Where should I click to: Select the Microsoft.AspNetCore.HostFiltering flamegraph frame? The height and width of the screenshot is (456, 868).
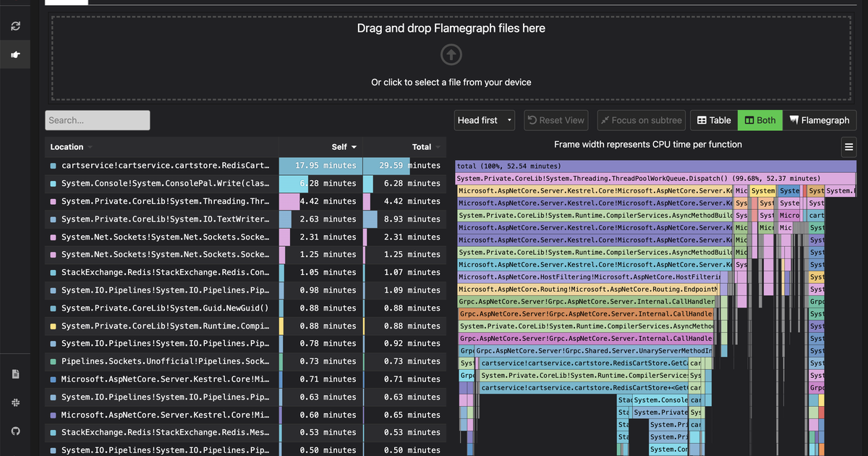[x=590, y=277]
